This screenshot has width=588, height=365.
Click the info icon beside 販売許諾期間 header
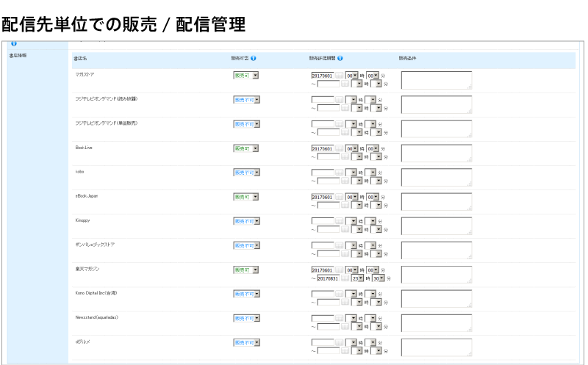(x=340, y=58)
